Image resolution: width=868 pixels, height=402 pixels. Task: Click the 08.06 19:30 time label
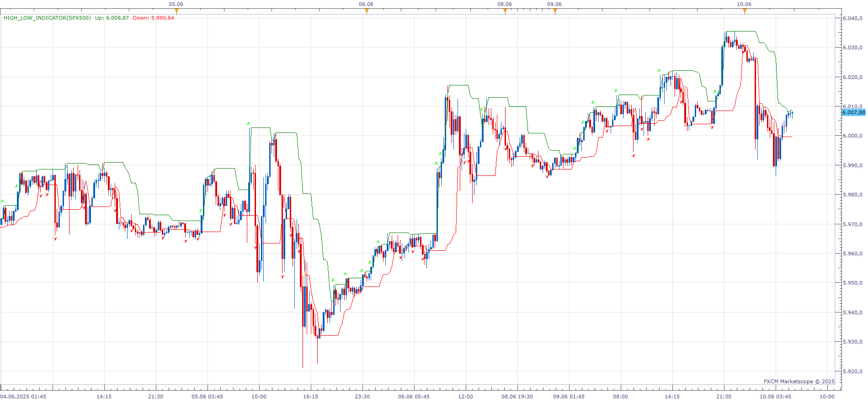tap(517, 397)
